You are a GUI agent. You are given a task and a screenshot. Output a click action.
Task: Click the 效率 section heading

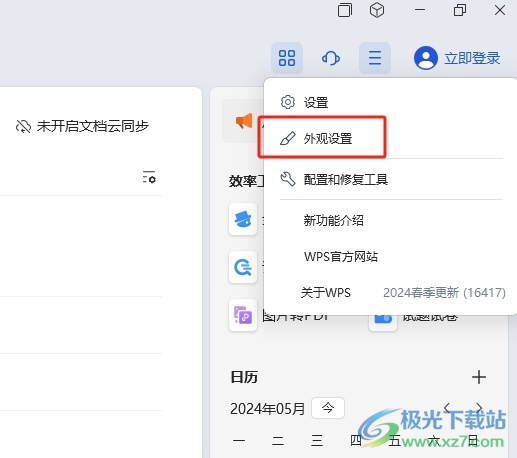(246, 181)
